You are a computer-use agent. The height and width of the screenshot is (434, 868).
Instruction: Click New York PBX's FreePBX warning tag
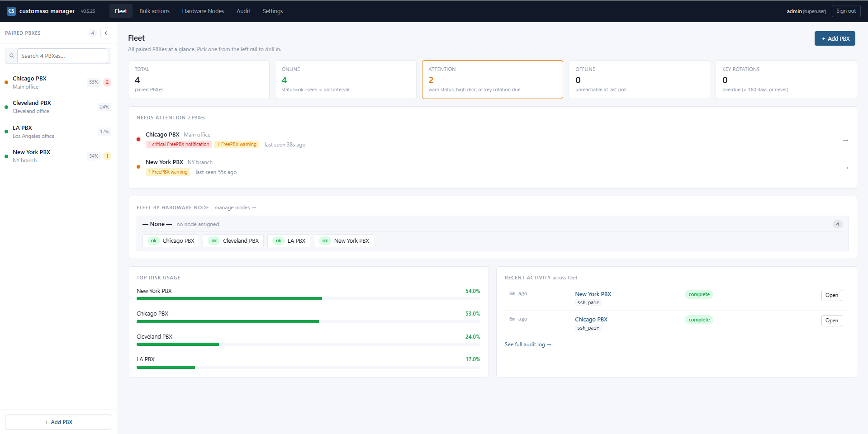pyautogui.click(x=168, y=172)
